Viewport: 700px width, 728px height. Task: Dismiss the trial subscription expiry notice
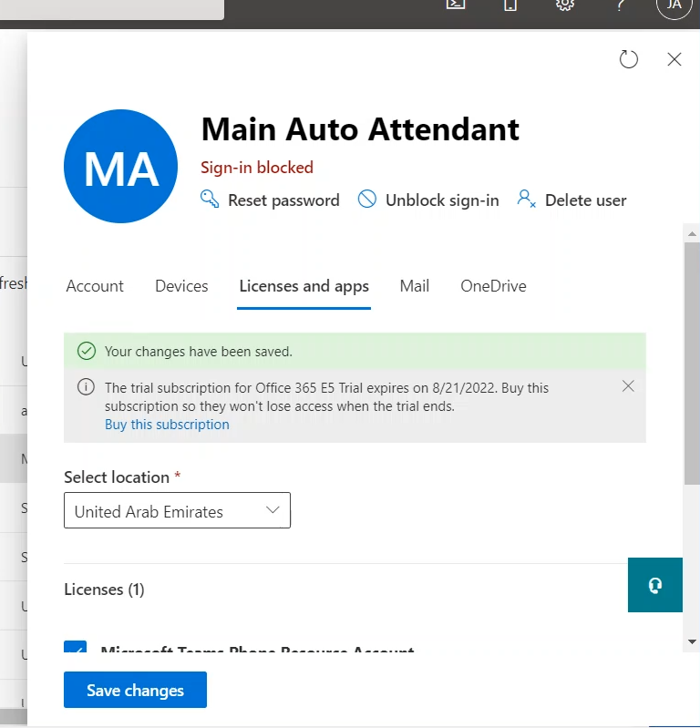tap(628, 386)
